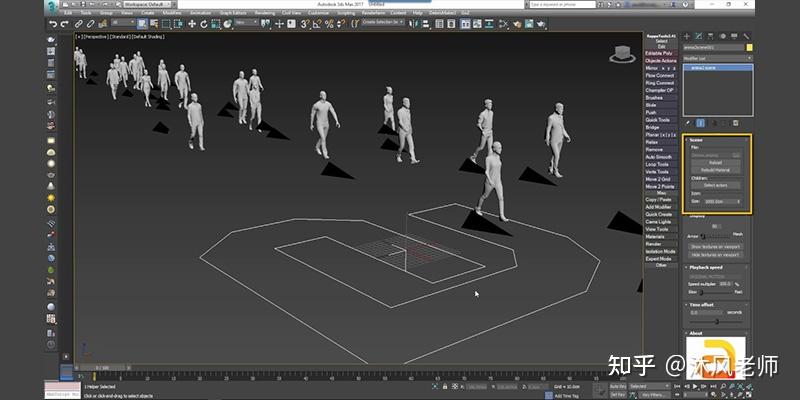The image size is (800, 400).
Task: Open the Motion tab of command panel
Action: click(722, 36)
